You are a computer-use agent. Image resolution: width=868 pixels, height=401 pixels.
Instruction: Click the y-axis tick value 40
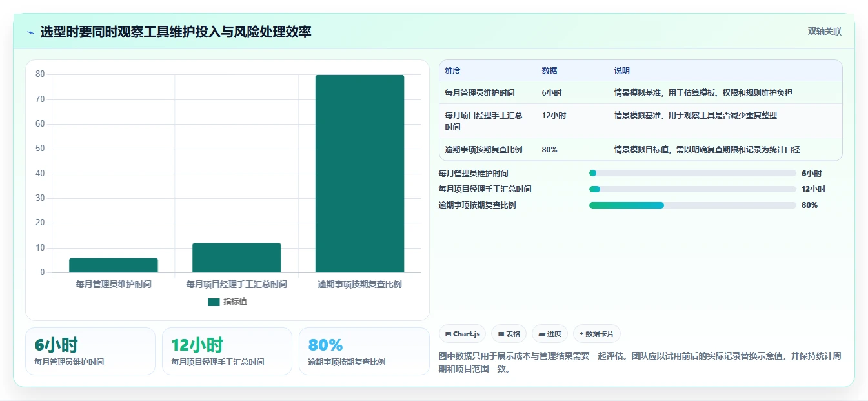tap(40, 174)
